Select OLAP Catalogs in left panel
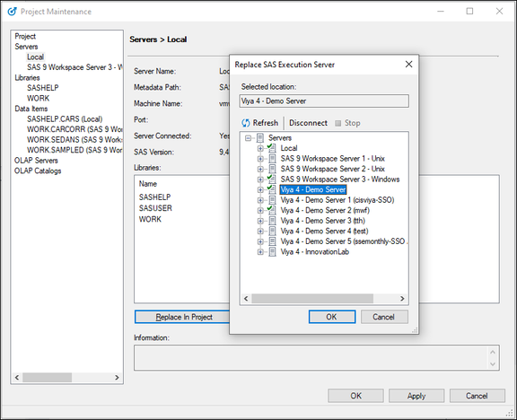This screenshot has height=420, width=517. tap(38, 171)
